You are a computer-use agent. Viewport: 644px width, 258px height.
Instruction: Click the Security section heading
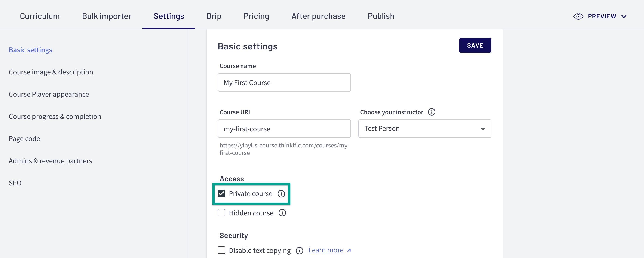(x=233, y=236)
